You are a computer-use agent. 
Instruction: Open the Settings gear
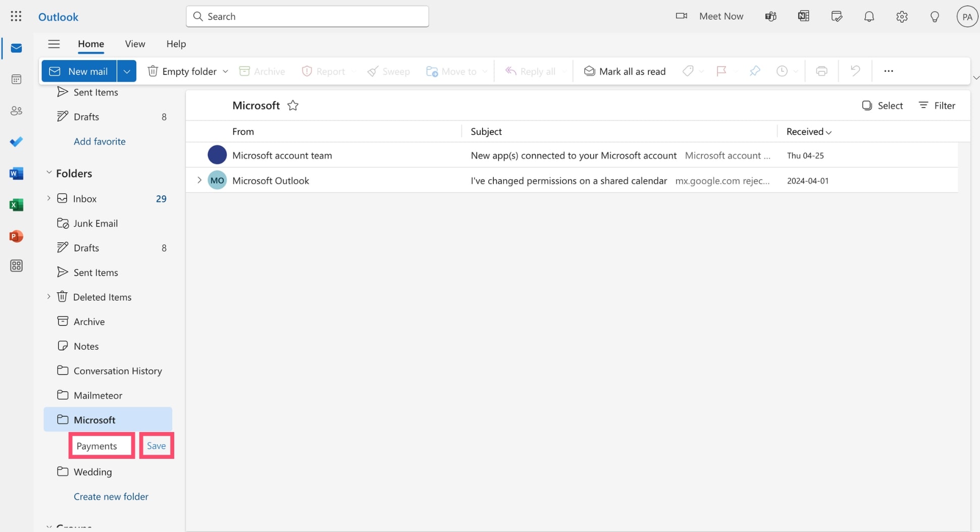(x=902, y=16)
